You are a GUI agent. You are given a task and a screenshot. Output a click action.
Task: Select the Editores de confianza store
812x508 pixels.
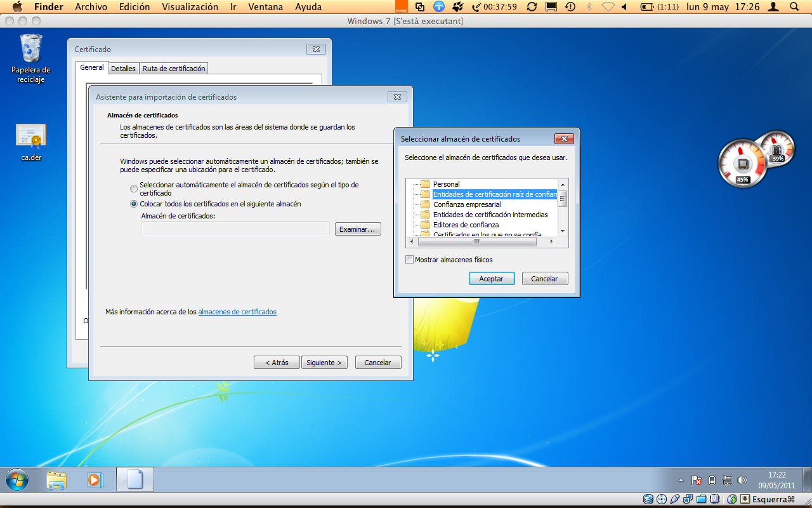[x=466, y=225]
